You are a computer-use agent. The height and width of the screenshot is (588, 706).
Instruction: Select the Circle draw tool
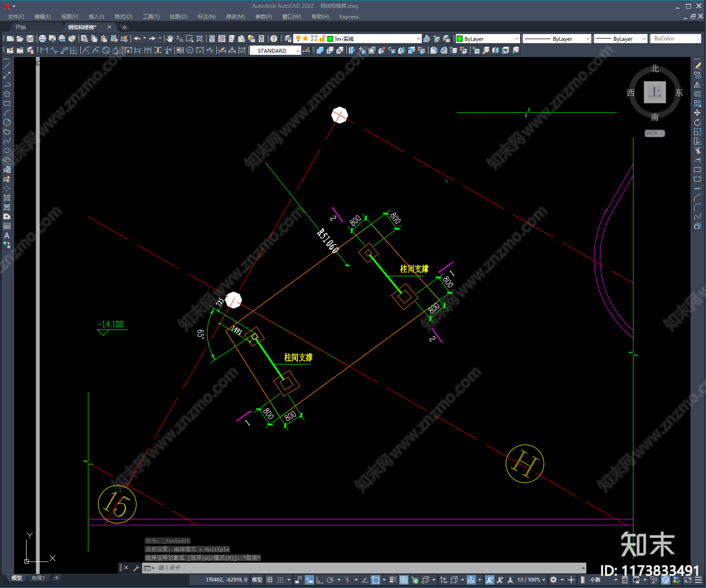point(7,122)
